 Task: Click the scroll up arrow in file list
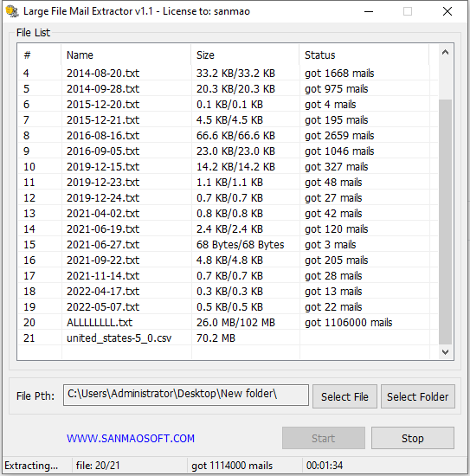(x=445, y=53)
